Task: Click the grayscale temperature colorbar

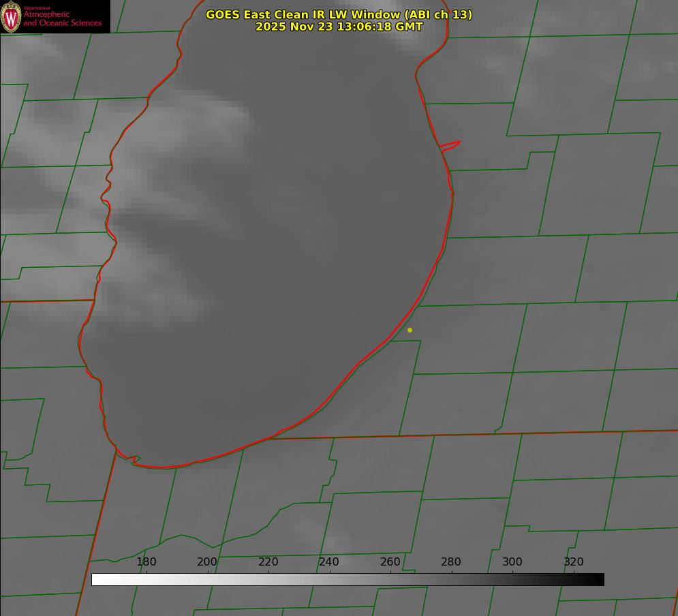Action: coord(348,579)
